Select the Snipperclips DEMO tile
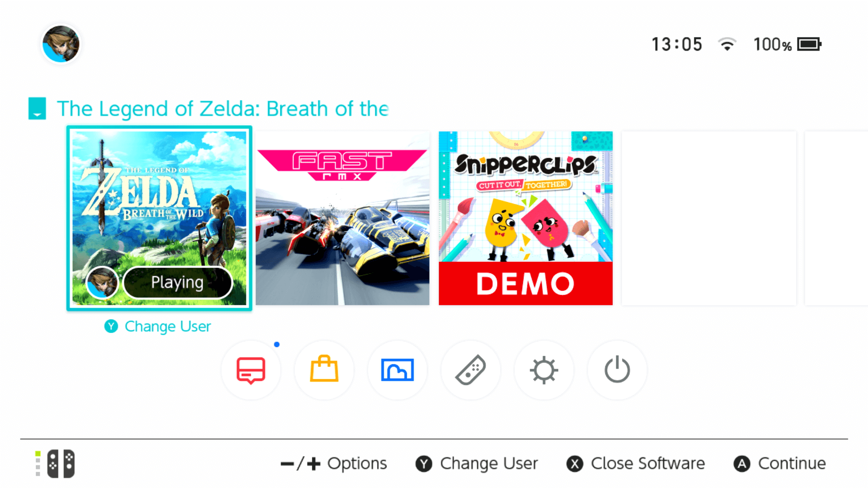The image size is (868, 488). [526, 218]
